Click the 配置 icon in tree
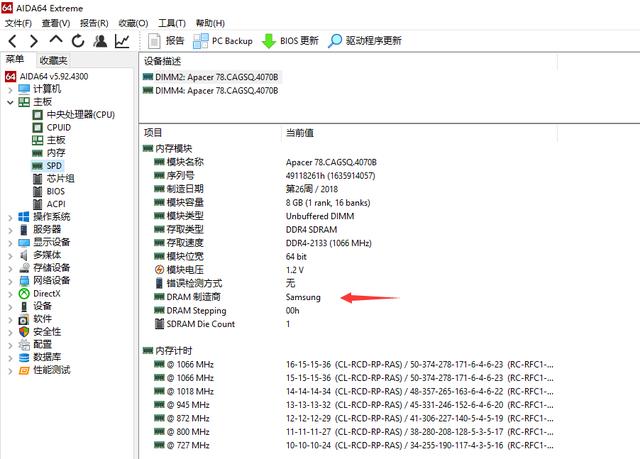This screenshot has height=459, width=640. [x=24, y=345]
